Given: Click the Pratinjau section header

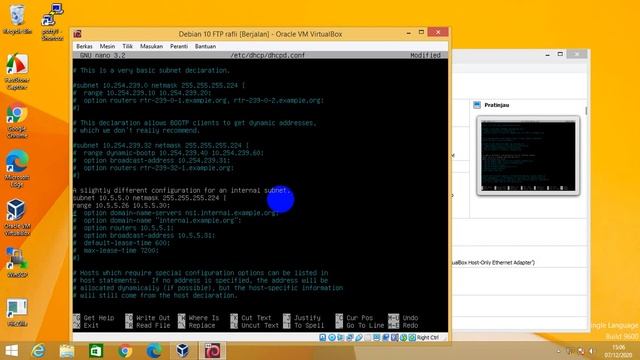Looking at the screenshot, I should coord(496,105).
